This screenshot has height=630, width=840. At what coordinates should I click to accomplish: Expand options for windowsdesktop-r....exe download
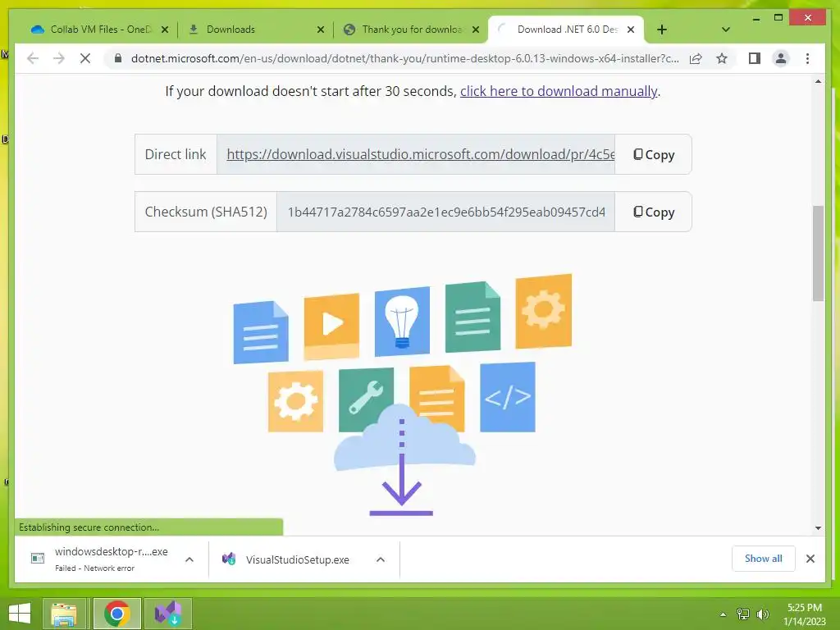coord(189,559)
